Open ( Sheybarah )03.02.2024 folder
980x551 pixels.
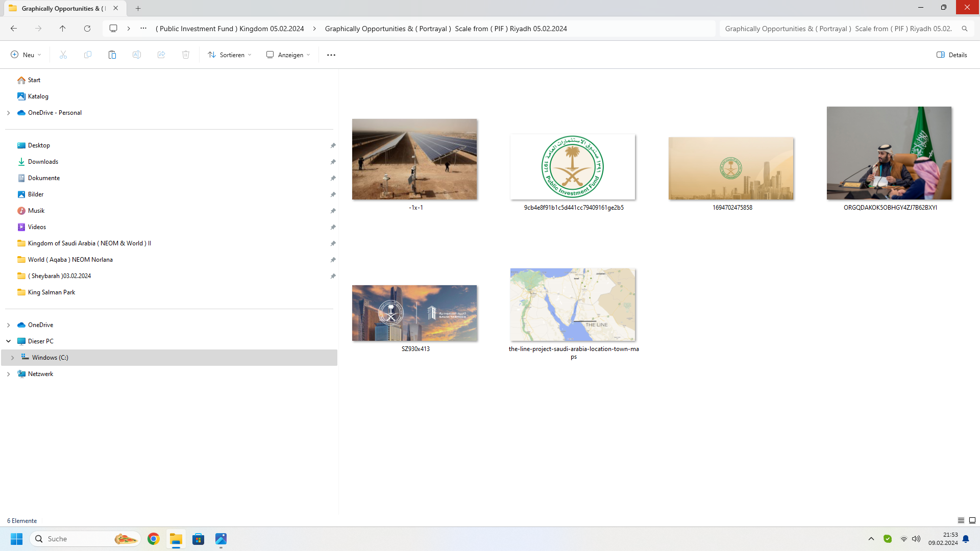(54, 276)
